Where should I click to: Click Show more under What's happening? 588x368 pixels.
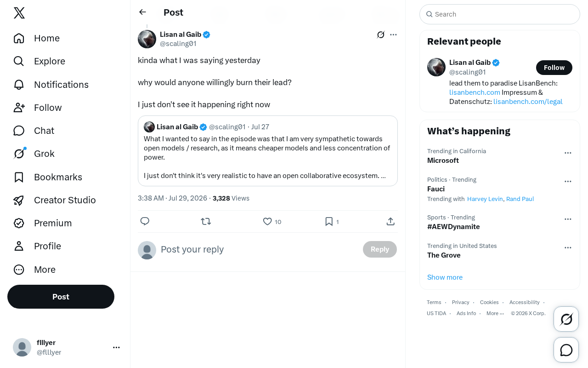click(445, 277)
